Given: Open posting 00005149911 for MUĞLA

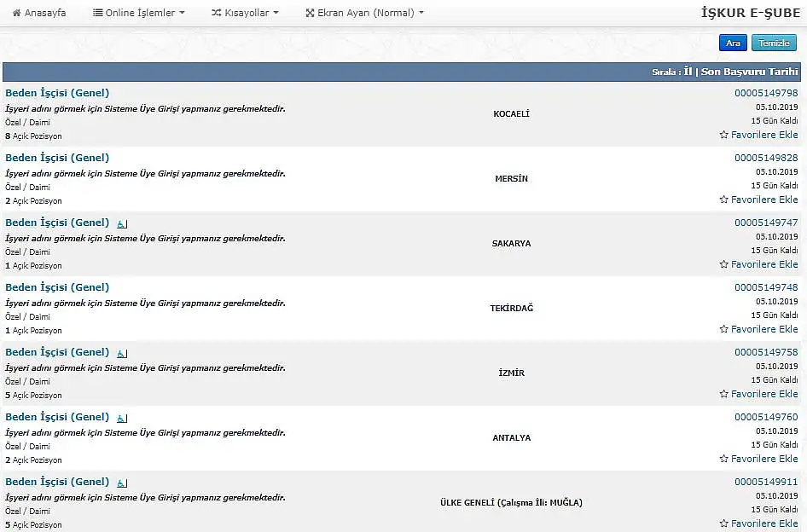Looking at the screenshot, I should click(766, 482).
